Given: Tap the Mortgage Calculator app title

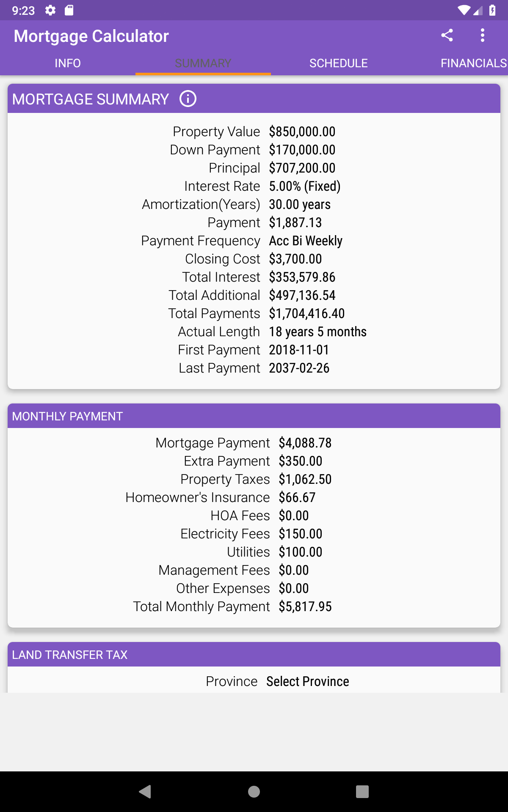Looking at the screenshot, I should pyautogui.click(x=91, y=36).
